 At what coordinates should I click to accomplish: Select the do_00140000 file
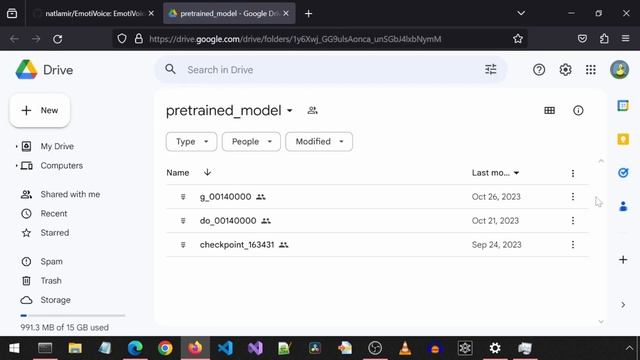click(377, 221)
